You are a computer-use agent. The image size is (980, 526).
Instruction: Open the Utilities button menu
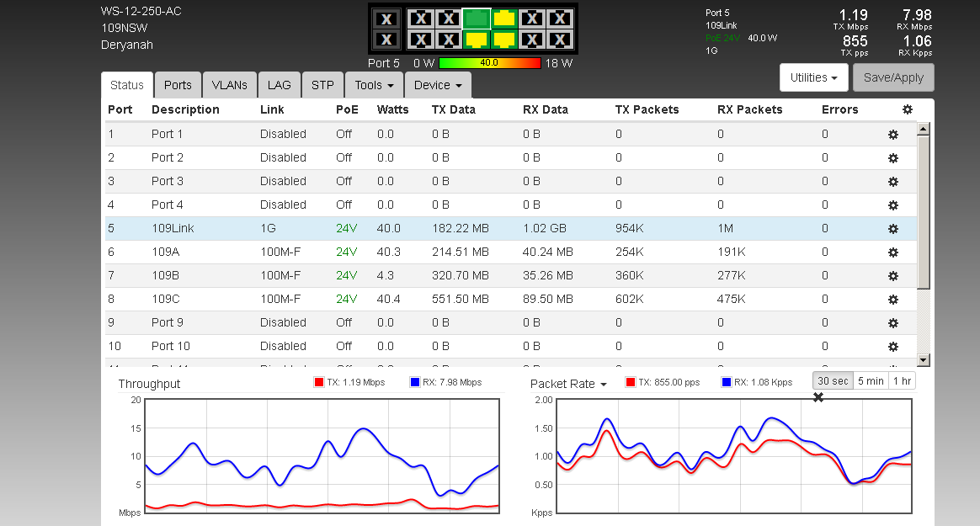pos(813,77)
